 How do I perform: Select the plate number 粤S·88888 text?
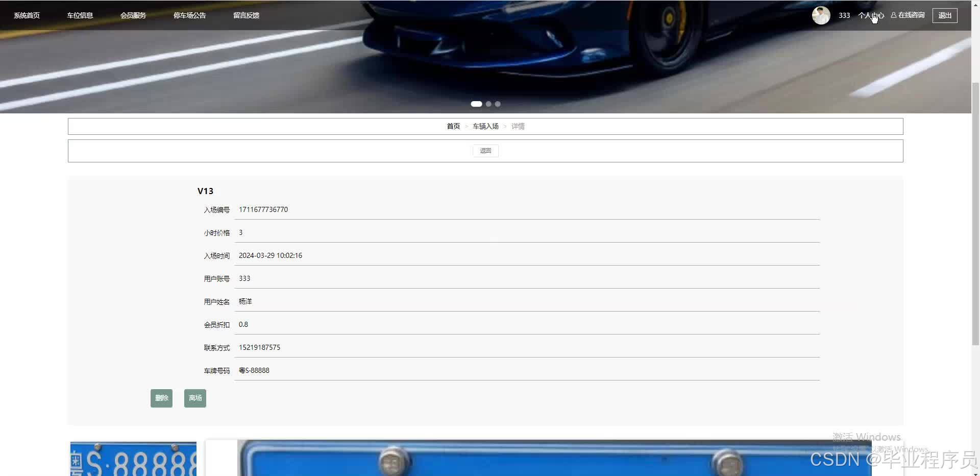(x=254, y=370)
